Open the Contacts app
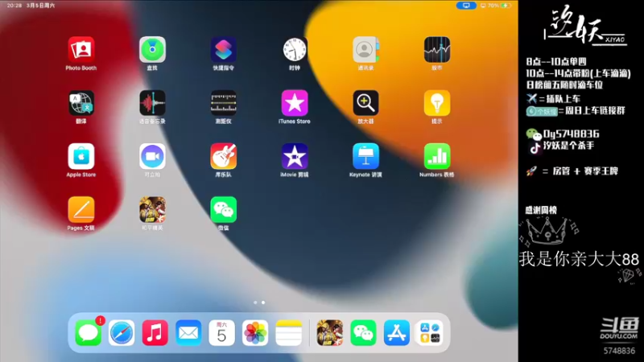The width and height of the screenshot is (644, 362). (x=365, y=50)
